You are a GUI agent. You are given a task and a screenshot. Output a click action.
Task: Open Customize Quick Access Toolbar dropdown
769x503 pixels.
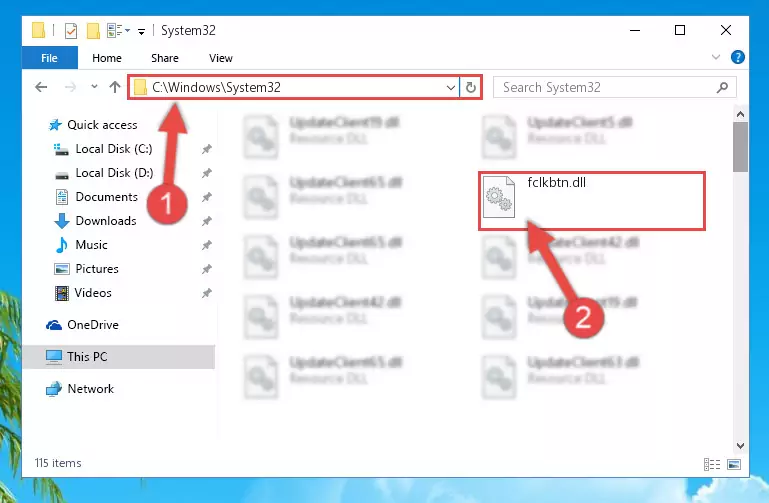[141, 32]
